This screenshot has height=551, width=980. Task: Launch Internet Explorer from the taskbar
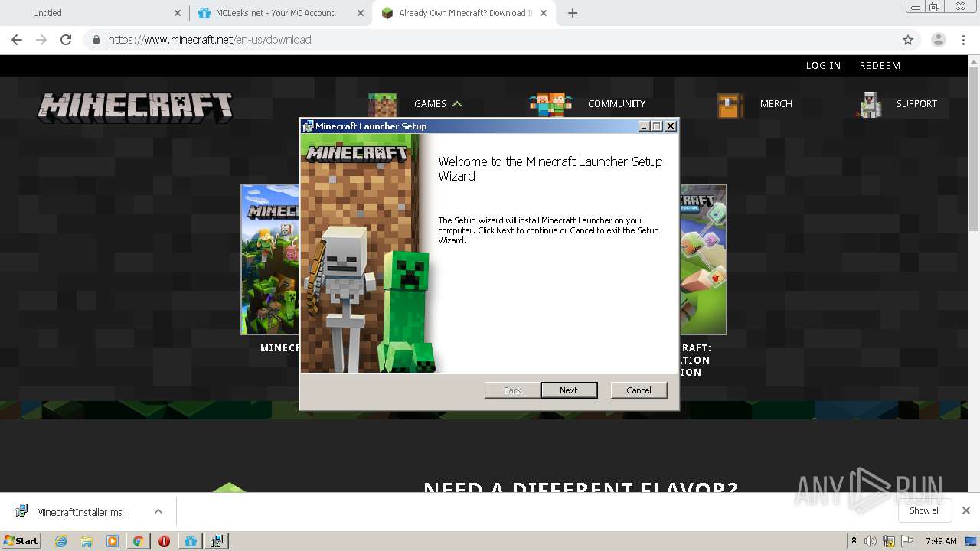[60, 541]
